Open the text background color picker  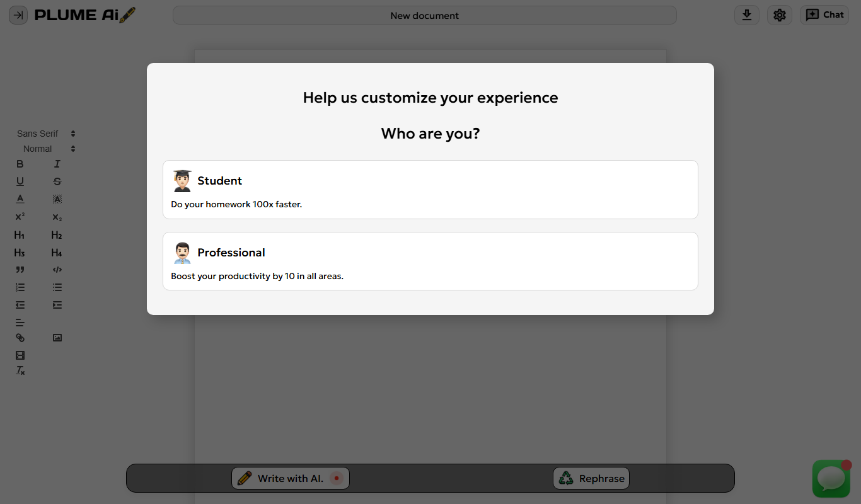[x=57, y=199]
